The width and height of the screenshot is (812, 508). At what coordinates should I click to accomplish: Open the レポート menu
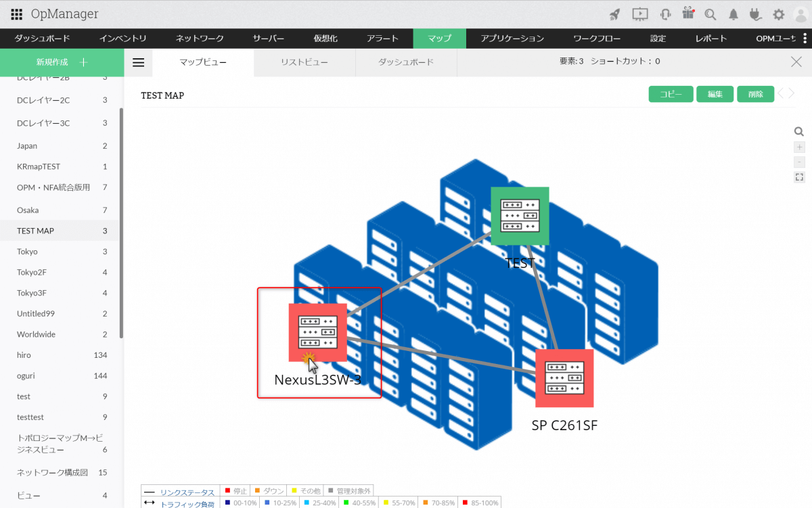click(x=711, y=39)
